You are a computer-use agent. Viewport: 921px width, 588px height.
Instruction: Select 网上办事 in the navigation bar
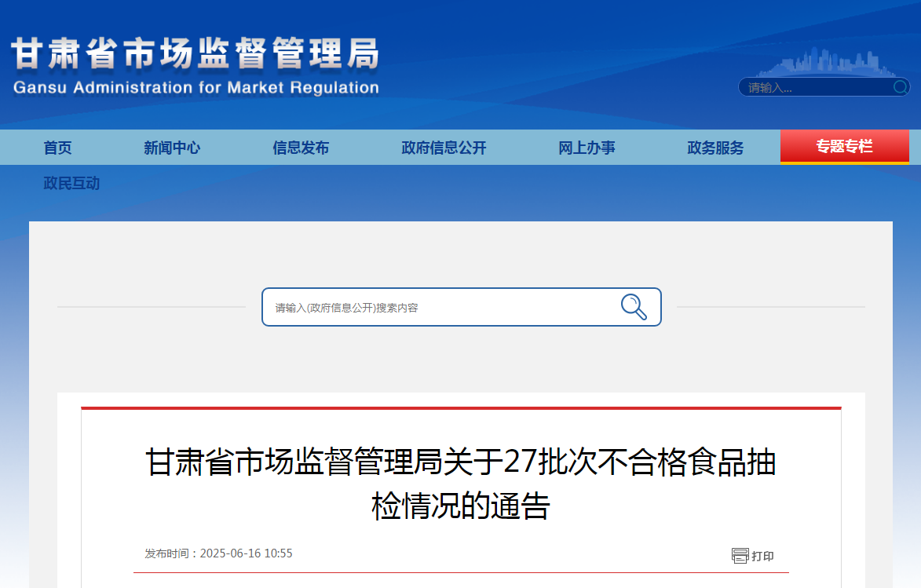point(587,148)
